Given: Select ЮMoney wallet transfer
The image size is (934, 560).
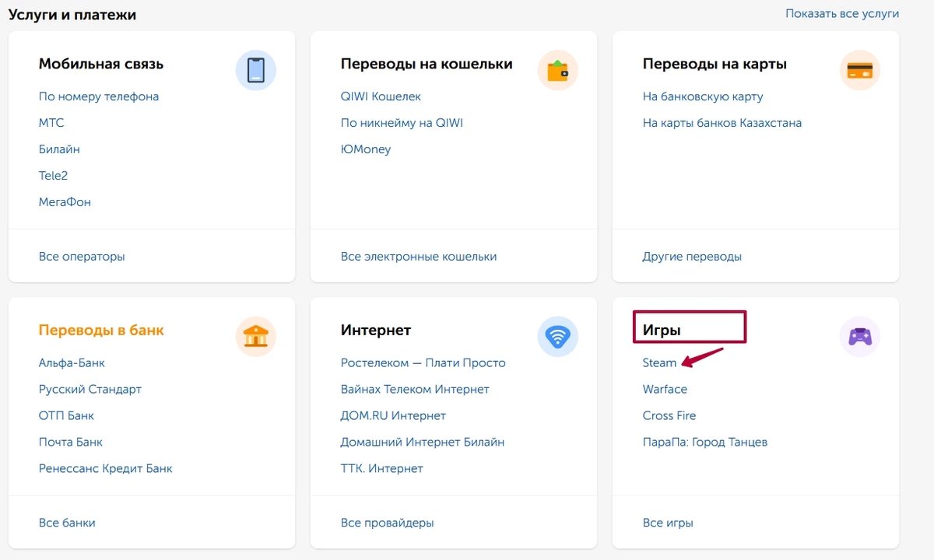Looking at the screenshot, I should [x=366, y=149].
